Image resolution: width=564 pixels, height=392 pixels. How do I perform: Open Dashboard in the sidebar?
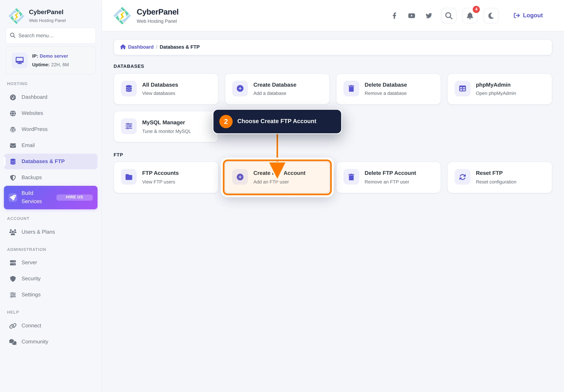pyautogui.click(x=51, y=97)
